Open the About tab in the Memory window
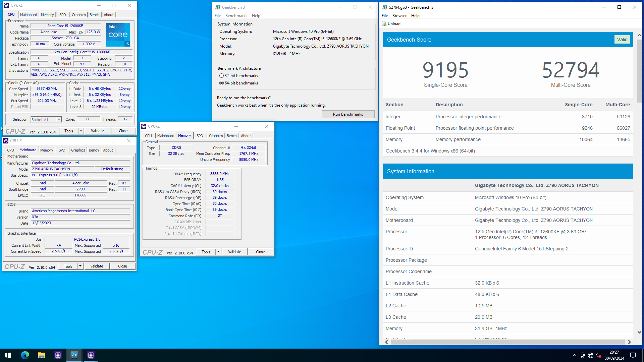The height and width of the screenshot is (362, 644). point(246,136)
